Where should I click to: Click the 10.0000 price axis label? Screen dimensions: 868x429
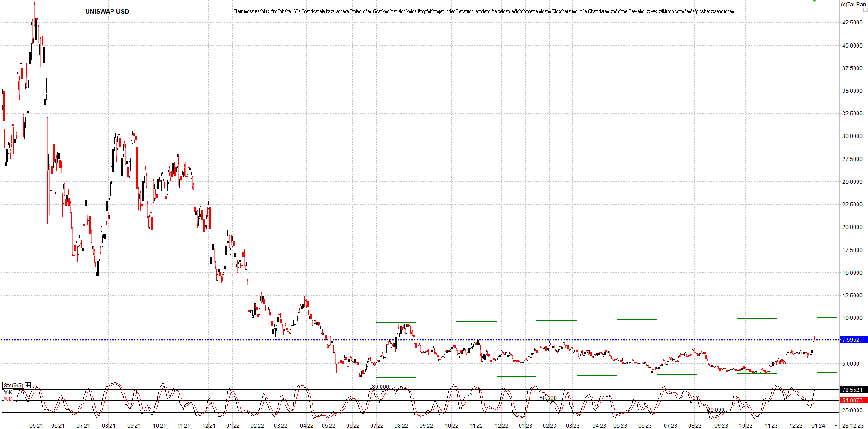[852, 318]
